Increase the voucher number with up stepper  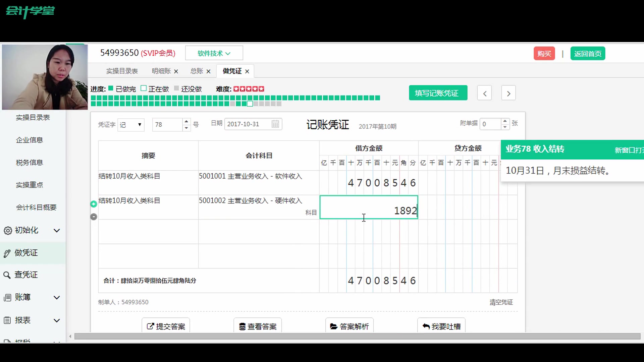coord(186,121)
